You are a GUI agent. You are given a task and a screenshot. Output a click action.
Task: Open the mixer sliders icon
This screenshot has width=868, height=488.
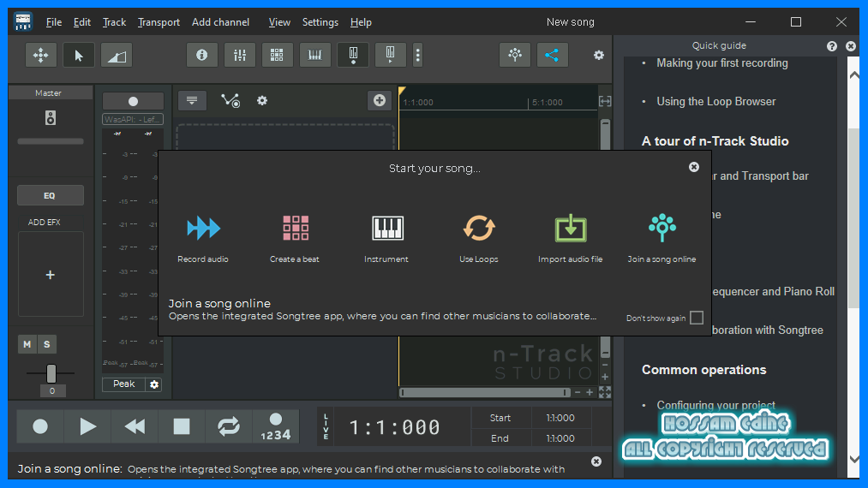point(240,55)
